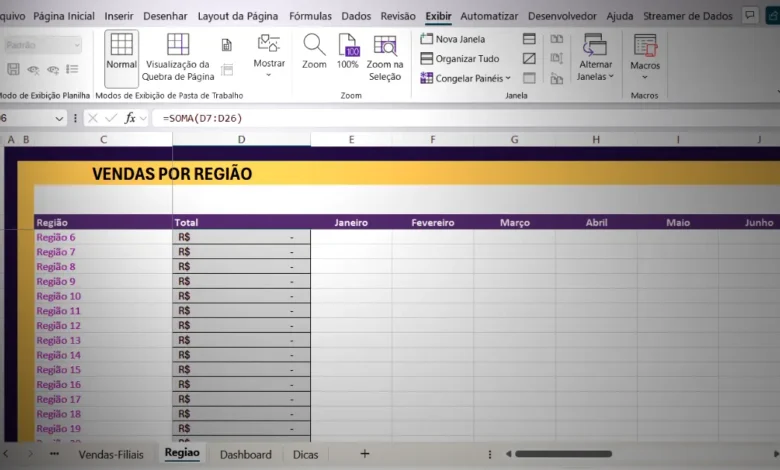Click the exit sheet view eye icon
The height and width of the screenshot is (470, 780).
pos(33,70)
